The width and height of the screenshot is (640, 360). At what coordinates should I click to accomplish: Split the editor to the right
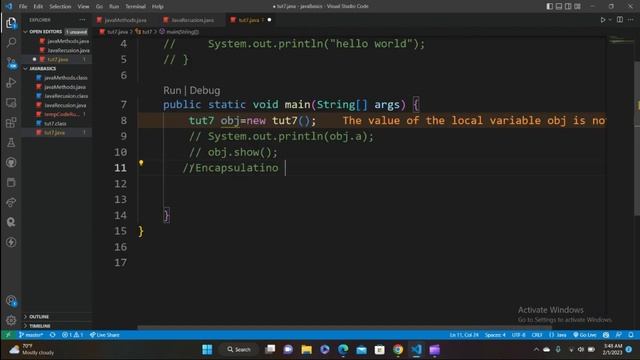[620, 20]
